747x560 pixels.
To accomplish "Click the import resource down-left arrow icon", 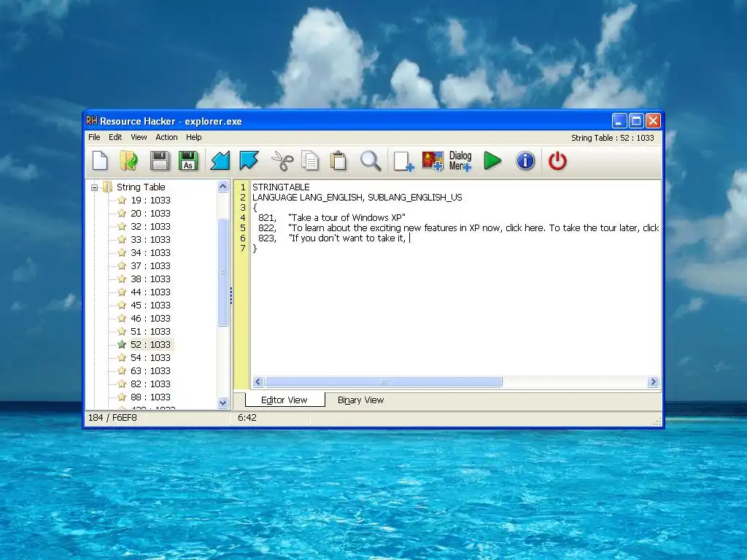I will 220,160.
